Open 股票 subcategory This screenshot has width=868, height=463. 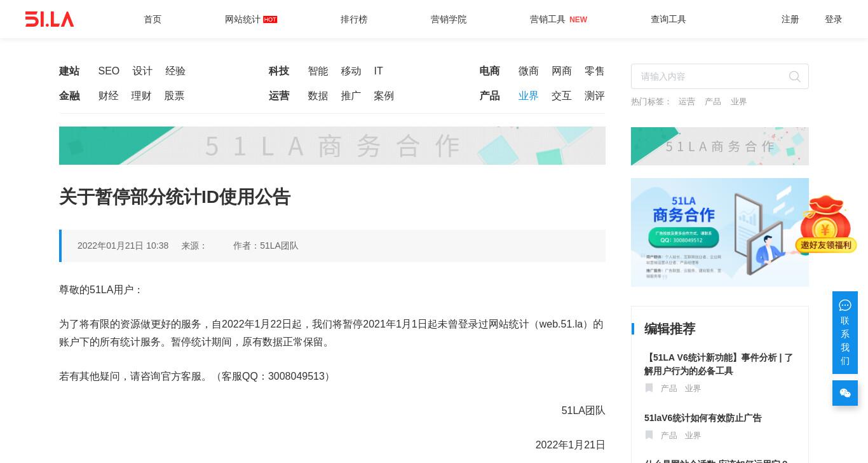click(174, 96)
